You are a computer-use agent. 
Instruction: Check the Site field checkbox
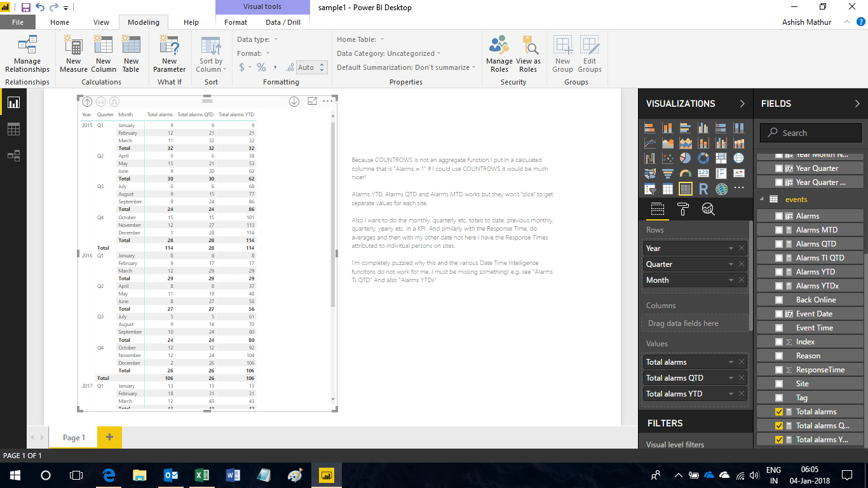(x=779, y=384)
